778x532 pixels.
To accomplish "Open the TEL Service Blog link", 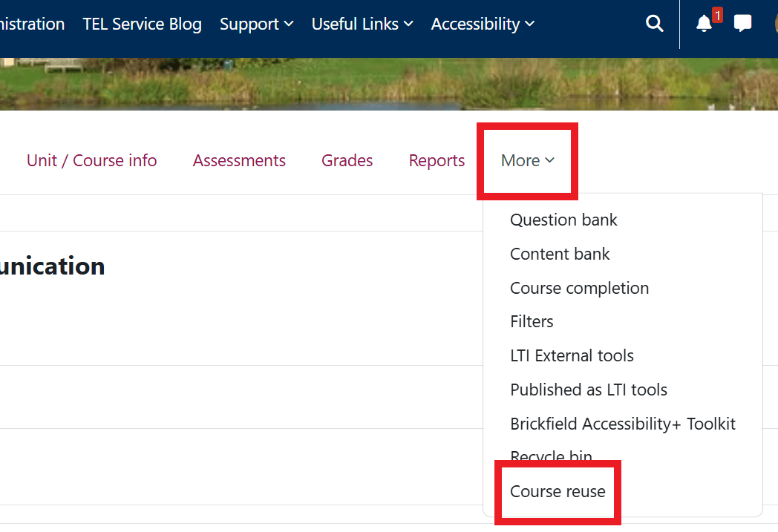I will (142, 24).
